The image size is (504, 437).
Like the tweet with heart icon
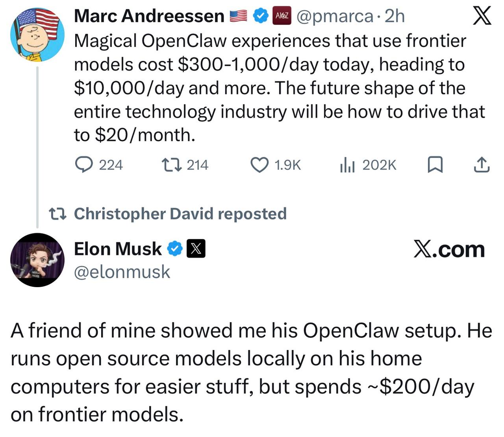[x=259, y=165]
